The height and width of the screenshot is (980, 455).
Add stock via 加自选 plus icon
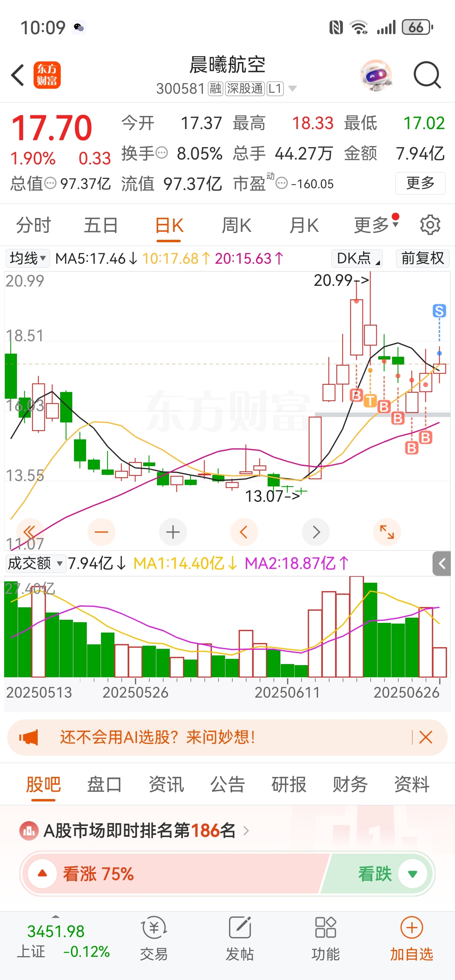[x=412, y=928]
